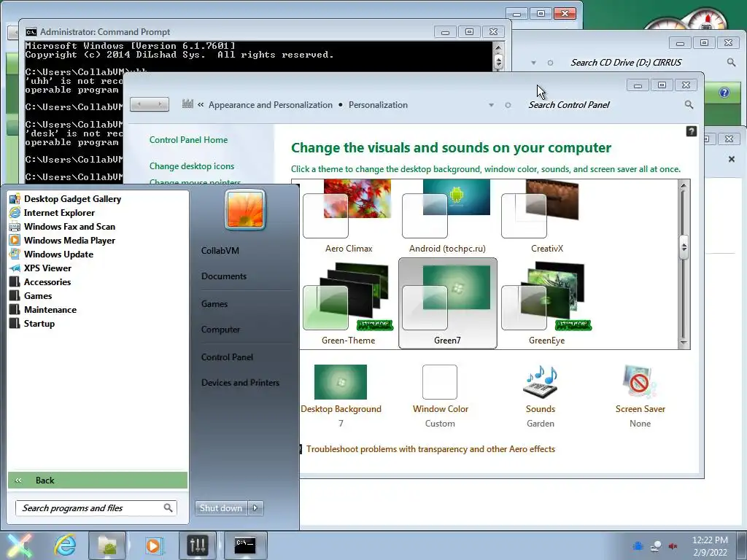Screen dimensions: 747x560
Task: Open Games in Start menu right pane
Action: tap(214, 304)
